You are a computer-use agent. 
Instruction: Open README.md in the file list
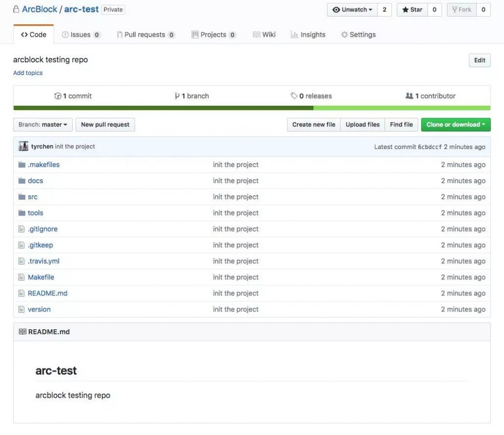point(47,293)
